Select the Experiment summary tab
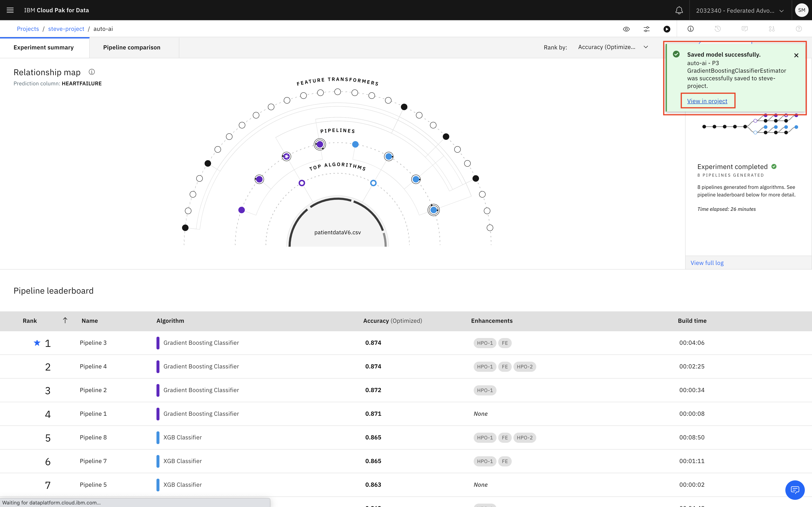Screen dimensions: 812x507 click(x=44, y=47)
